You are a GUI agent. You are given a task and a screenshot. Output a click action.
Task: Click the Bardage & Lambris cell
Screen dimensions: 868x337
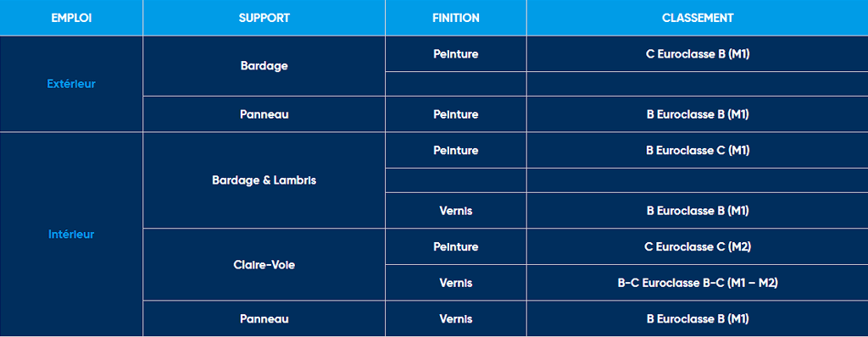click(x=264, y=180)
